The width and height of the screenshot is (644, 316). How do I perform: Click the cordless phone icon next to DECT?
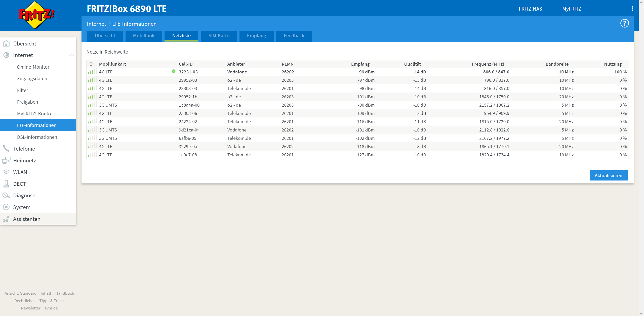tap(6, 184)
